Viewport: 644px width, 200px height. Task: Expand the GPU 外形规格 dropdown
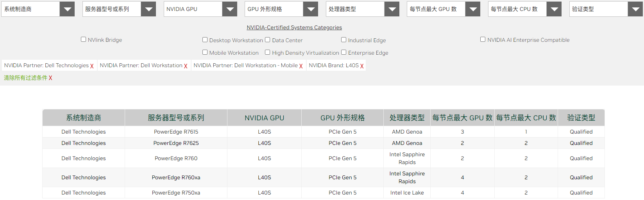(281, 9)
